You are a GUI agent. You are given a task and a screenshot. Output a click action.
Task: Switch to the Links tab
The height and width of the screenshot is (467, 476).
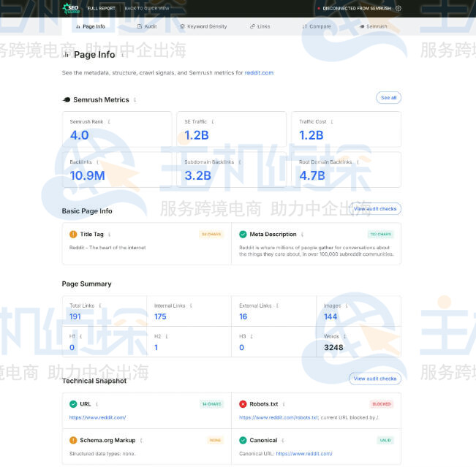tap(260, 26)
